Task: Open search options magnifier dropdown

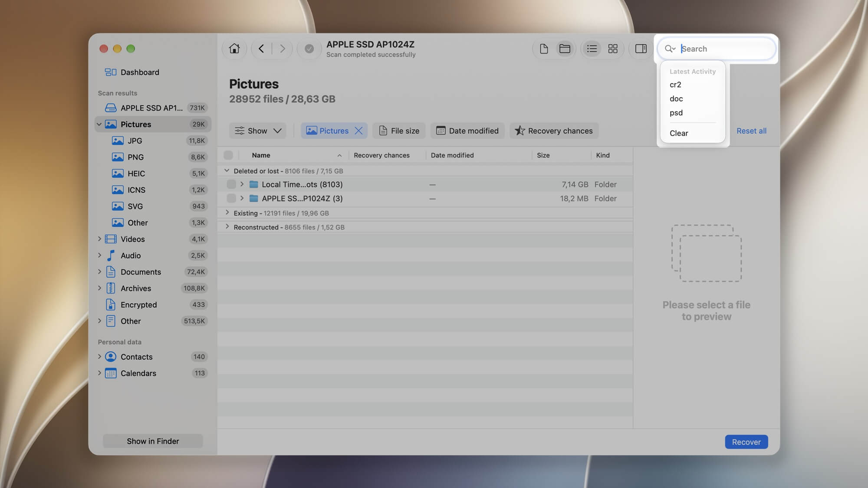Action: 670,49
